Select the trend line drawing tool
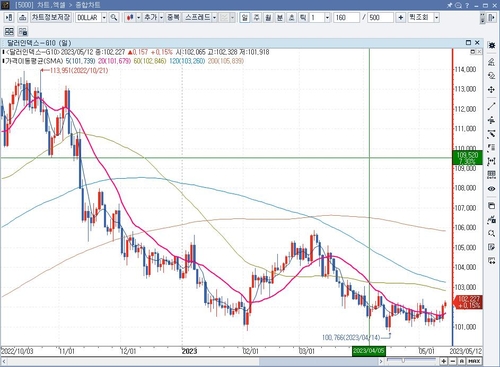The image size is (500, 367). click(491, 106)
